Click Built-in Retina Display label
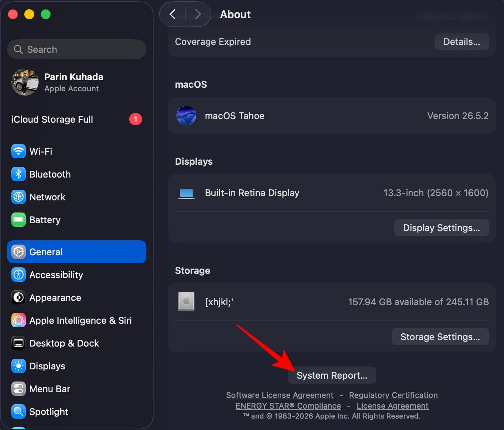This screenshot has width=504, height=430. point(252,193)
